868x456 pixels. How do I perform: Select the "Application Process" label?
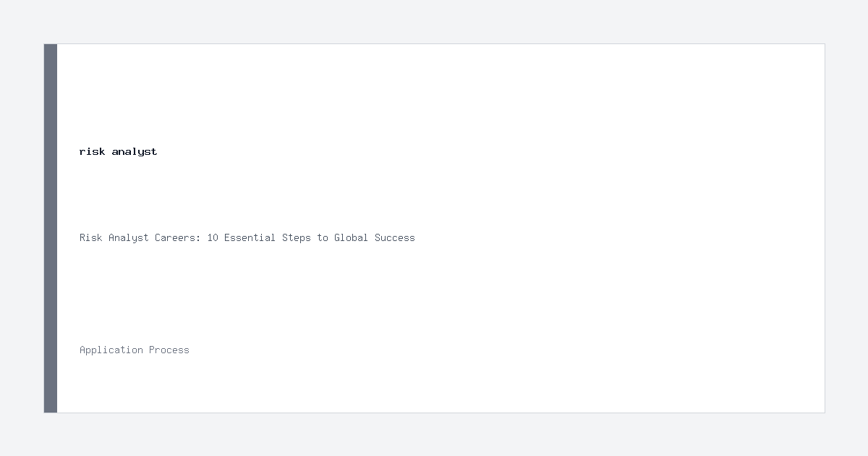point(135,350)
